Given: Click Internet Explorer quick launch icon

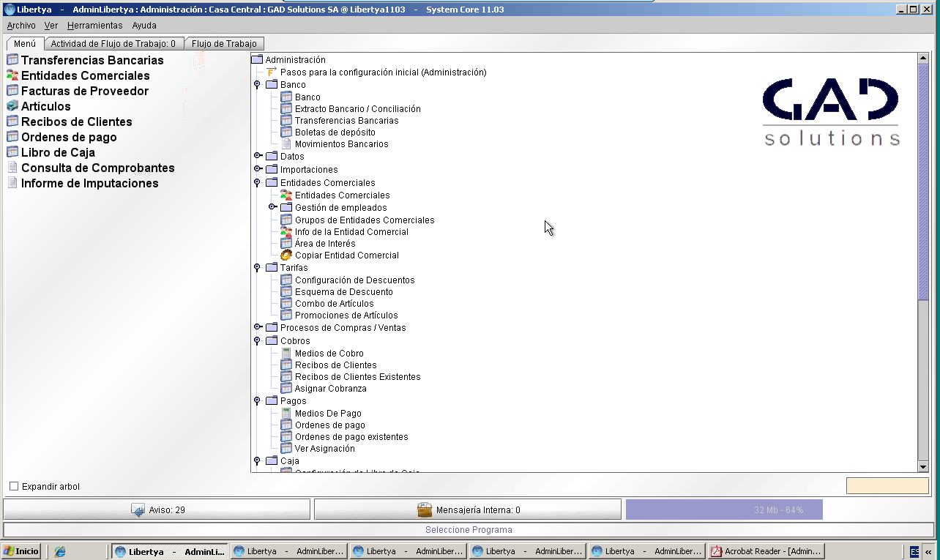Looking at the screenshot, I should [60, 551].
